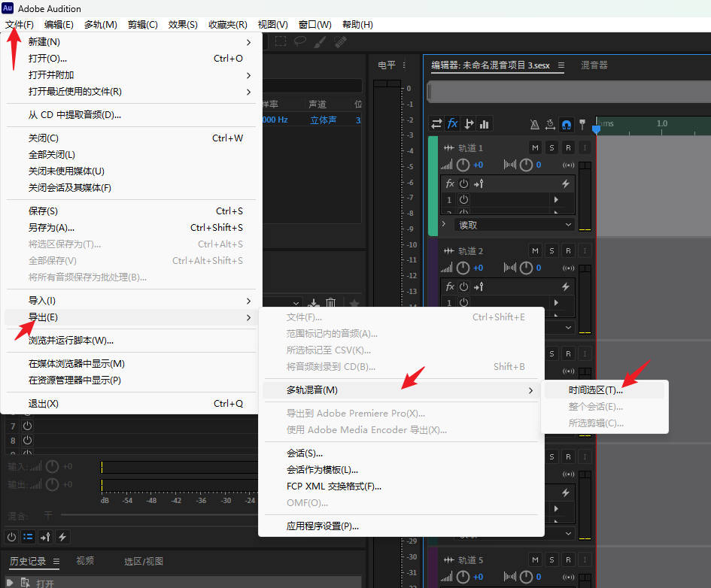This screenshot has width=711, height=588.
Task: Expand the 导出(E) submenu
Action: coord(132,317)
